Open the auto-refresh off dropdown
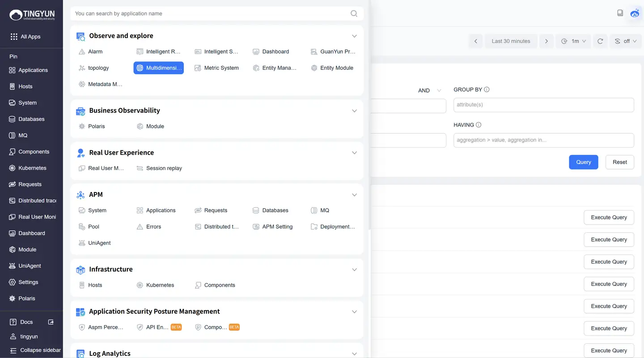644x358 pixels. click(x=625, y=41)
